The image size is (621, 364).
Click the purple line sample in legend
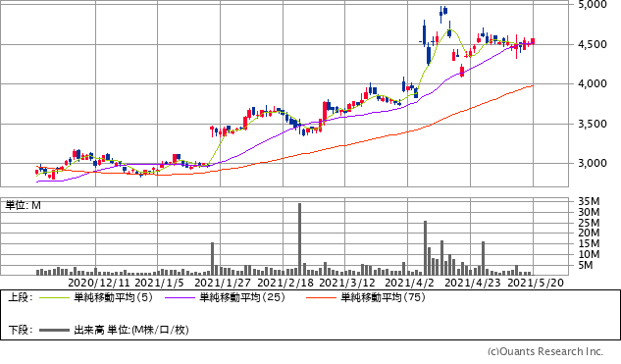(180, 298)
